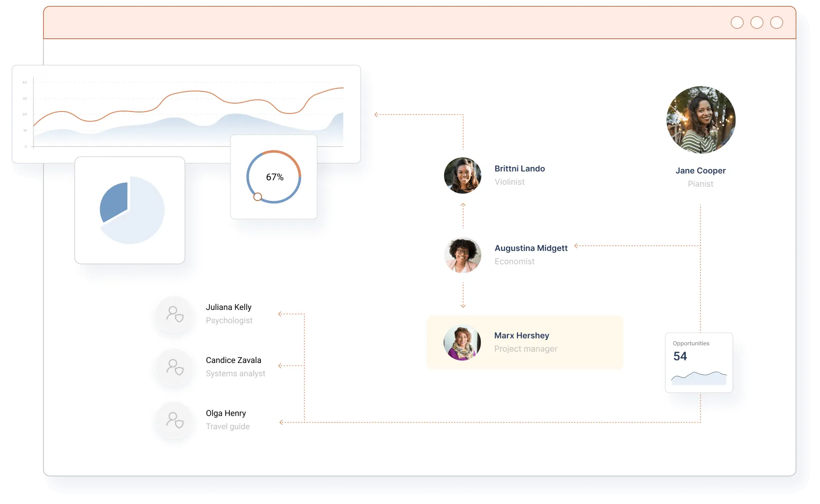Click Augustina Midgett's profile picture
This screenshot has height=504, width=820.
tap(462, 255)
